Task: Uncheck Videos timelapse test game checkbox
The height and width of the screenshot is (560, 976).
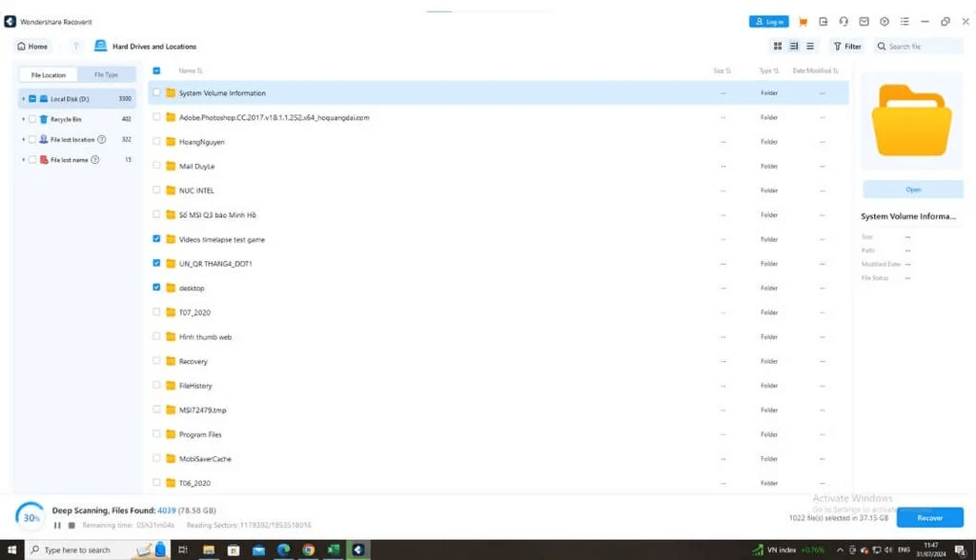Action: (156, 239)
